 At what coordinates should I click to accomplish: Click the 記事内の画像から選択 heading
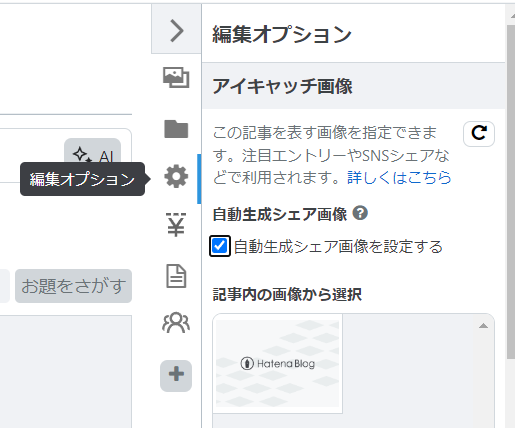pos(287,295)
